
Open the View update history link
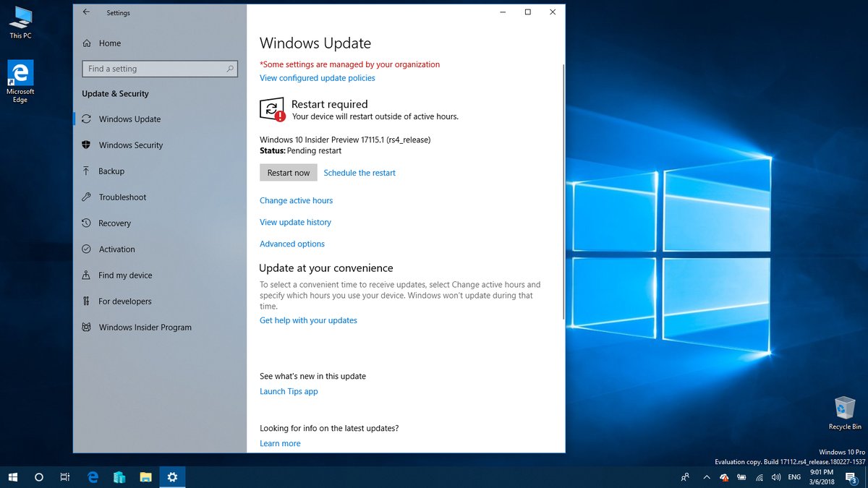(x=295, y=222)
